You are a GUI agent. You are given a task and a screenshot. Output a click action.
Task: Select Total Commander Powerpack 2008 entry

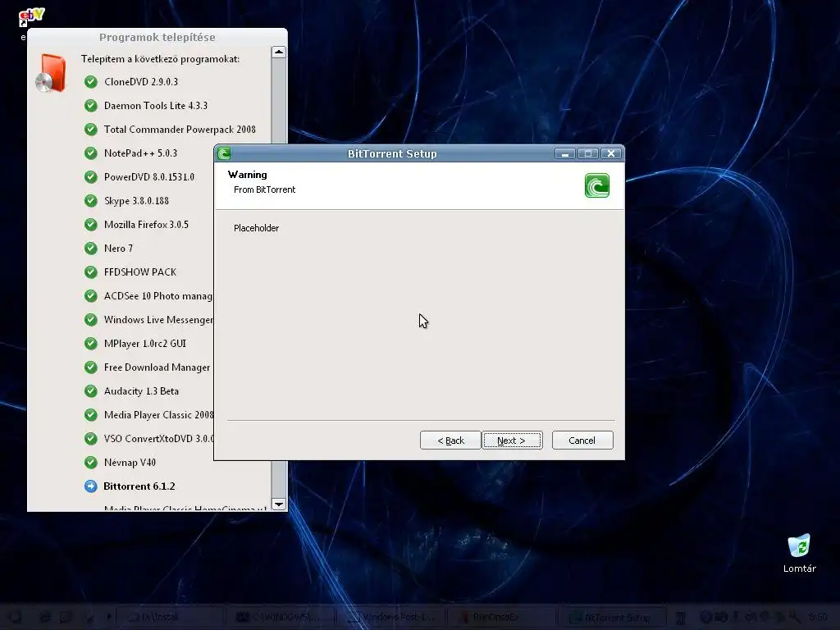point(180,129)
